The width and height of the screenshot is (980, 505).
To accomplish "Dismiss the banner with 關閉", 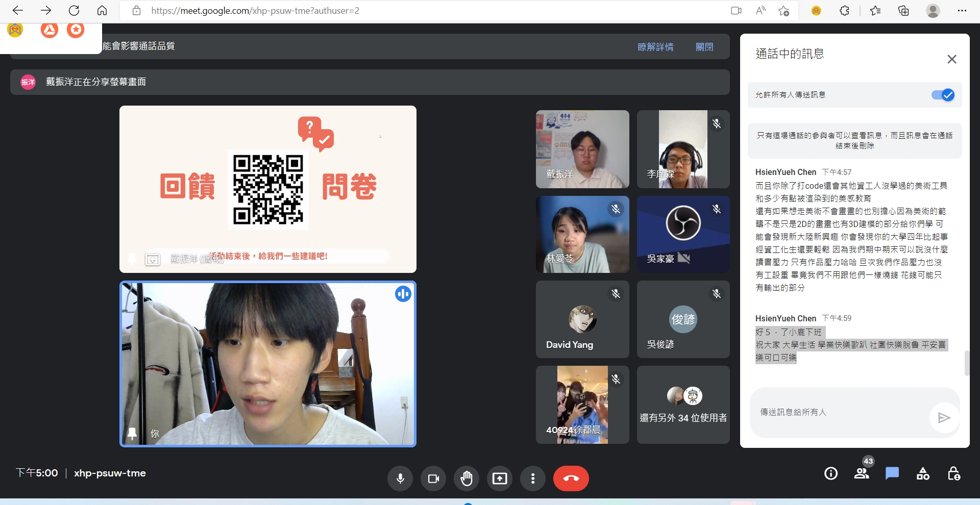I will [704, 47].
